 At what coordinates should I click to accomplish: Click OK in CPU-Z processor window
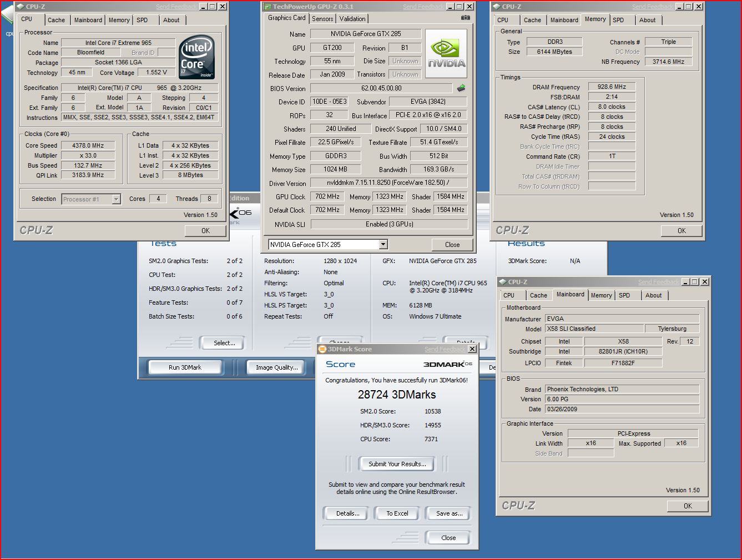click(x=205, y=231)
